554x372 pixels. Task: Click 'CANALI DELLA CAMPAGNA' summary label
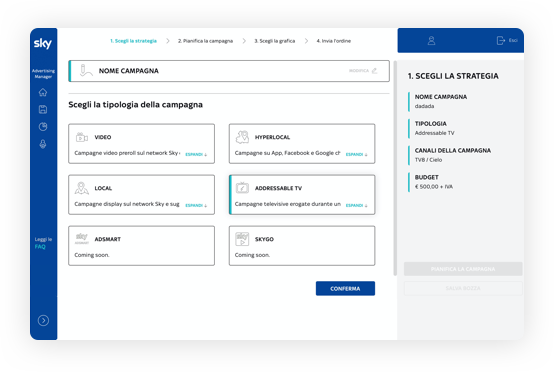tap(453, 150)
